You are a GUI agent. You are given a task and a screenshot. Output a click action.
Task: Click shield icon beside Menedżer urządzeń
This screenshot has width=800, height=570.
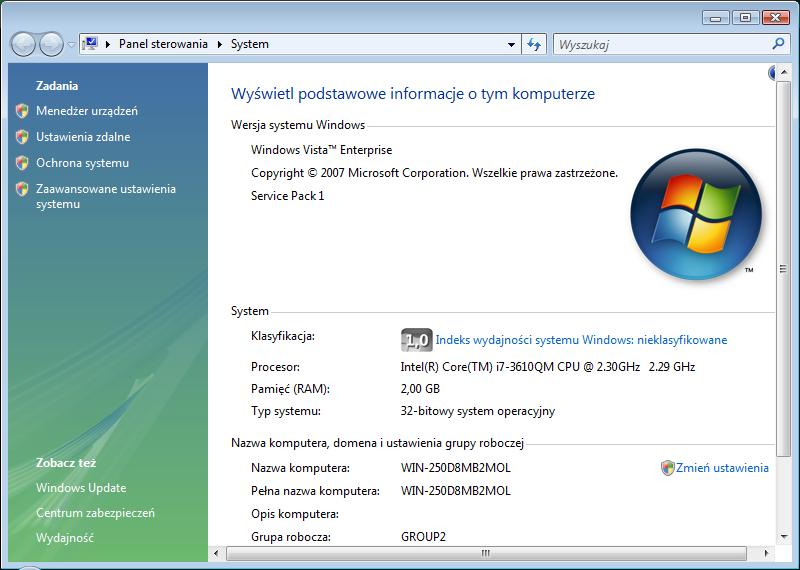point(22,111)
